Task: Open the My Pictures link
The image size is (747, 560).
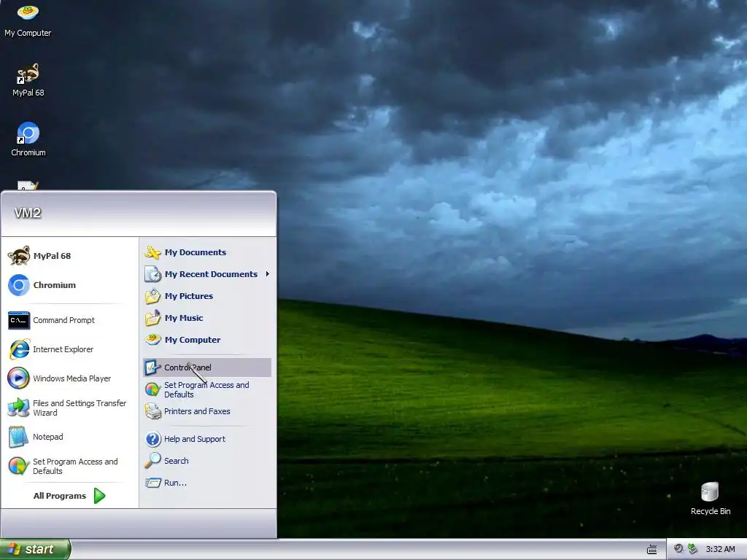Action: point(189,296)
